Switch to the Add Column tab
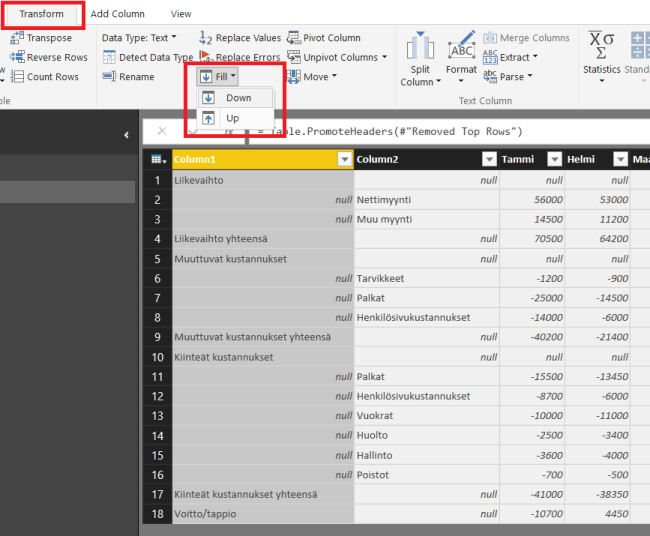The width and height of the screenshot is (650, 536). (x=117, y=14)
